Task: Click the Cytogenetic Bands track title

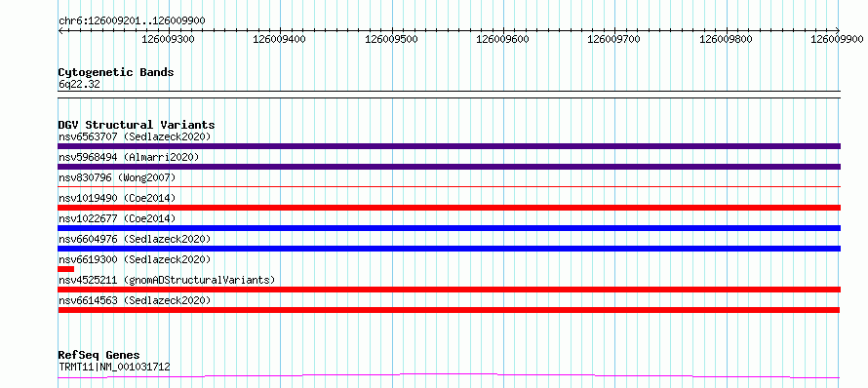Action: 116,72
